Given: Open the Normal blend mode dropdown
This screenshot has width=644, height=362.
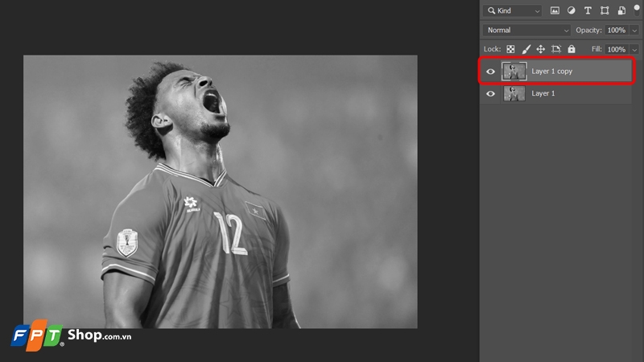Looking at the screenshot, I should coord(526,30).
